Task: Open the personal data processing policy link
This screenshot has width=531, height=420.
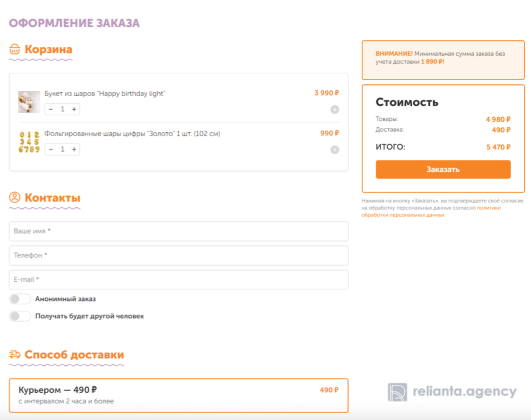Action: 403,215
